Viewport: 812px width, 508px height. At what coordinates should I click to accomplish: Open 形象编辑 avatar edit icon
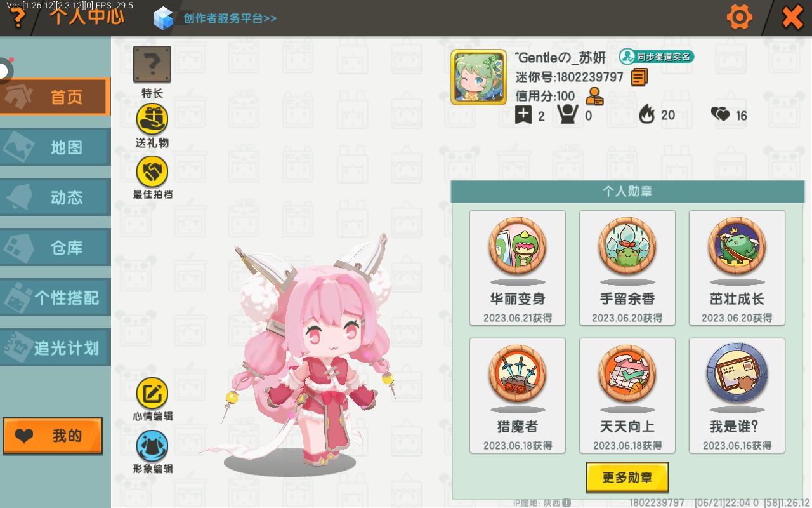[152, 446]
